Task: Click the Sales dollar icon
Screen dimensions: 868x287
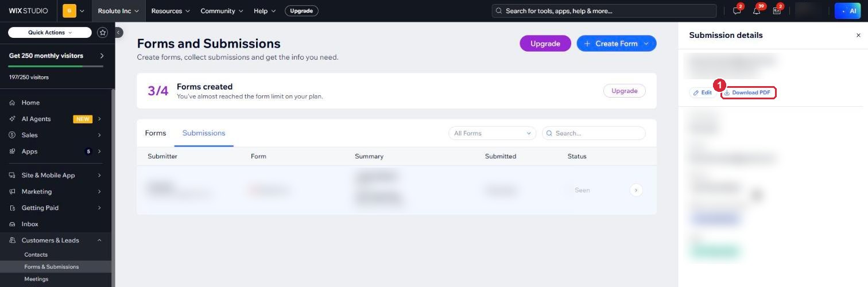Action: tap(13, 135)
